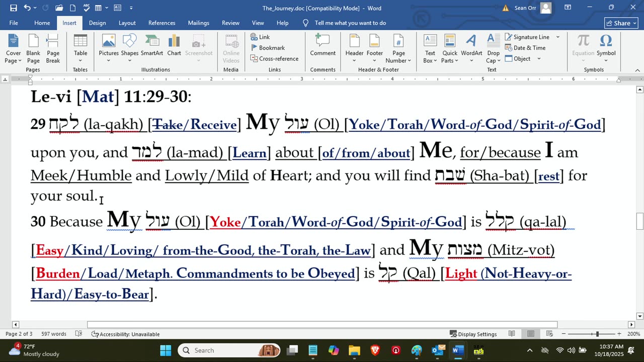Screen dimensions: 644x362
Task: Expand the Header dropdown
Action: click(x=354, y=49)
